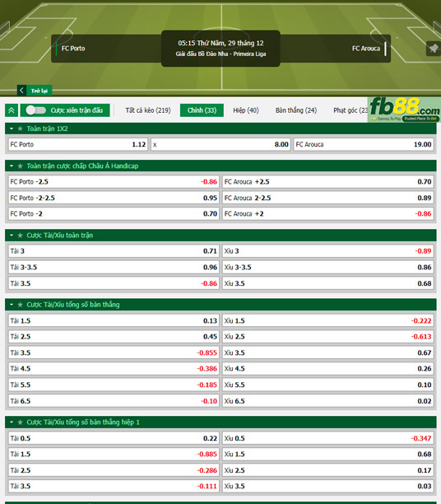Pick Xỉu 5.5 at 0.10

coord(328,385)
